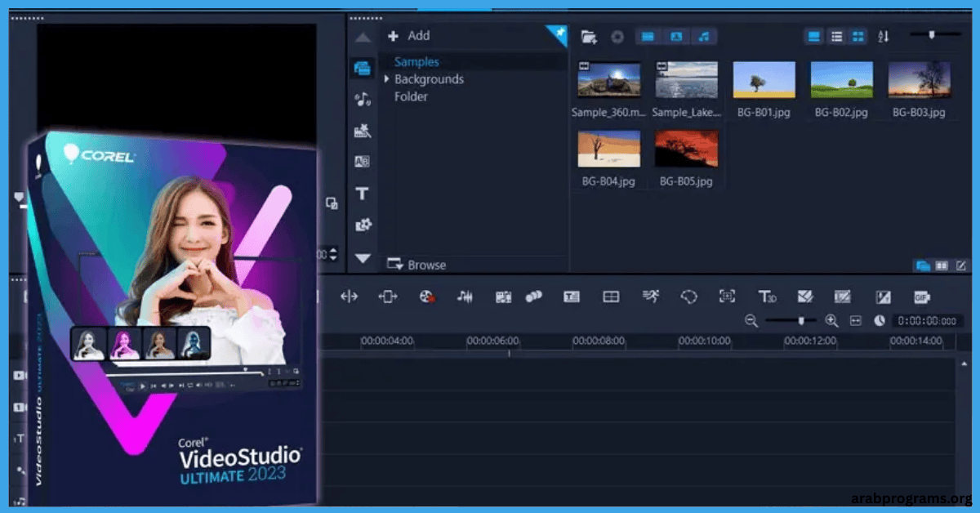
Task: Switch library to list view
Action: [x=836, y=36]
